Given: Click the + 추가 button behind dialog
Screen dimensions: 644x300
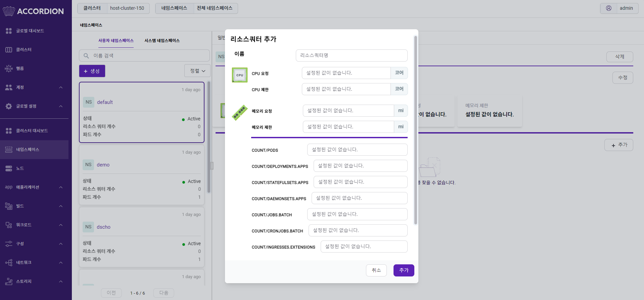Looking at the screenshot, I should click(618, 145).
